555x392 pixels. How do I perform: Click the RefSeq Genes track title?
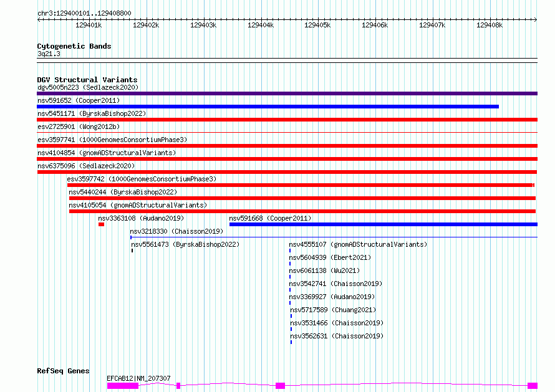click(63, 371)
